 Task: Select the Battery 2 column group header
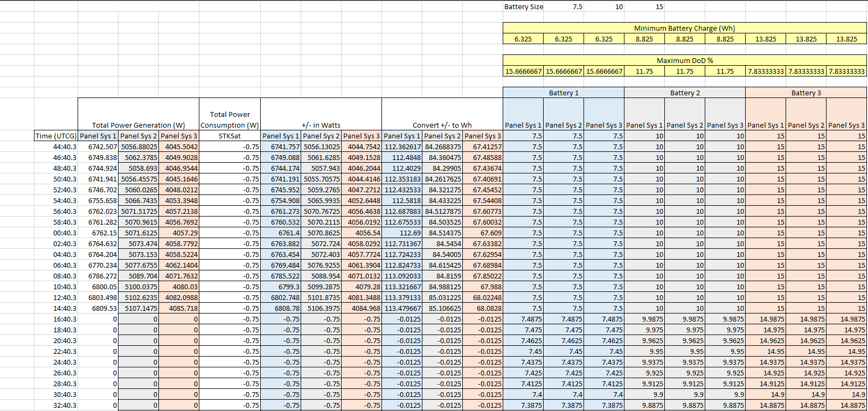(x=684, y=93)
